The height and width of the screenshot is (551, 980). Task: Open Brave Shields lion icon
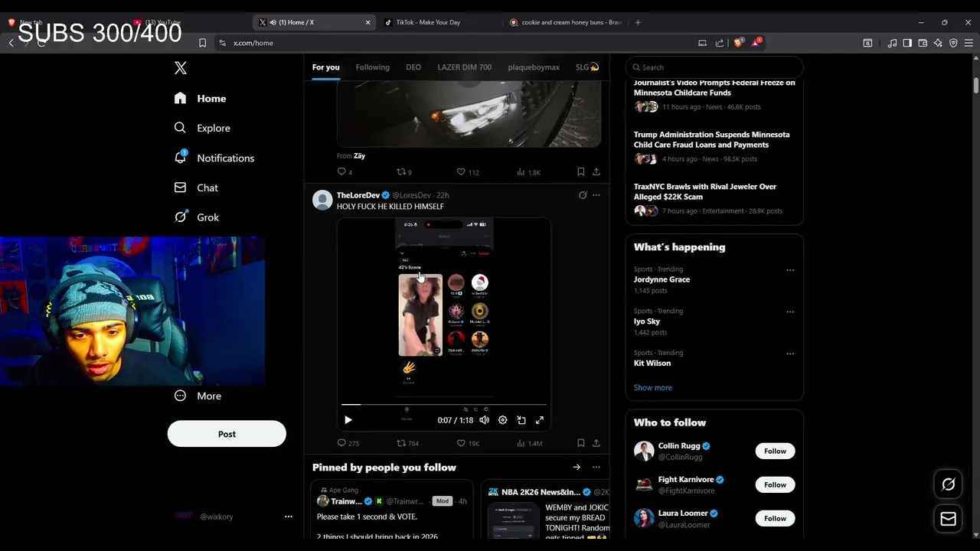[x=738, y=43]
